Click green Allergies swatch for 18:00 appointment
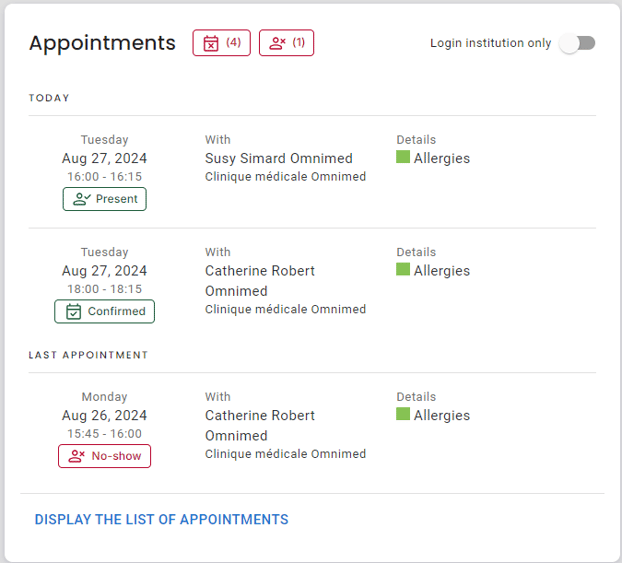This screenshot has width=622, height=563. click(403, 269)
